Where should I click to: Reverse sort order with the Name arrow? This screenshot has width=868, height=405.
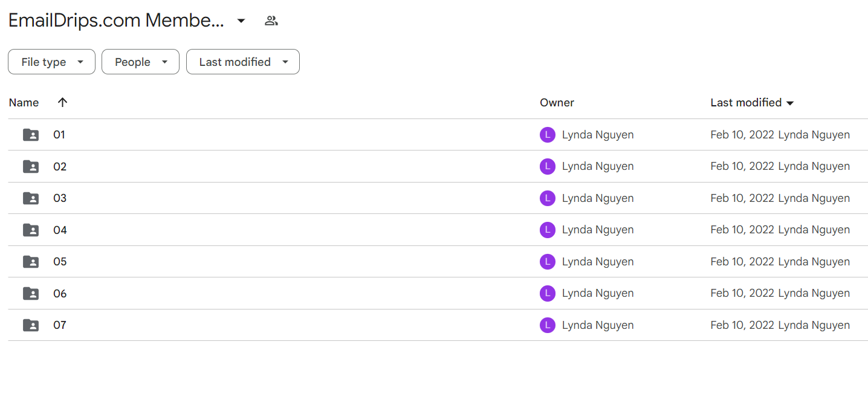[x=62, y=102]
